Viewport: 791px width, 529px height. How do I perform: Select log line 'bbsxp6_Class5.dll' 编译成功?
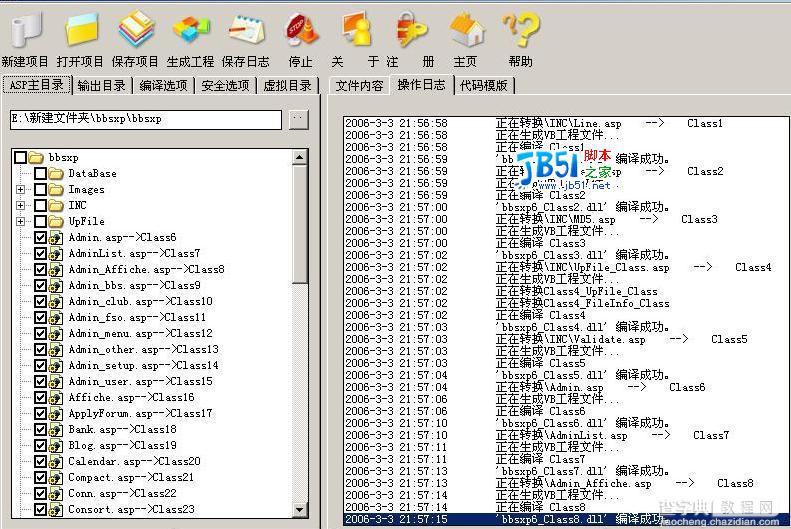[565, 375]
